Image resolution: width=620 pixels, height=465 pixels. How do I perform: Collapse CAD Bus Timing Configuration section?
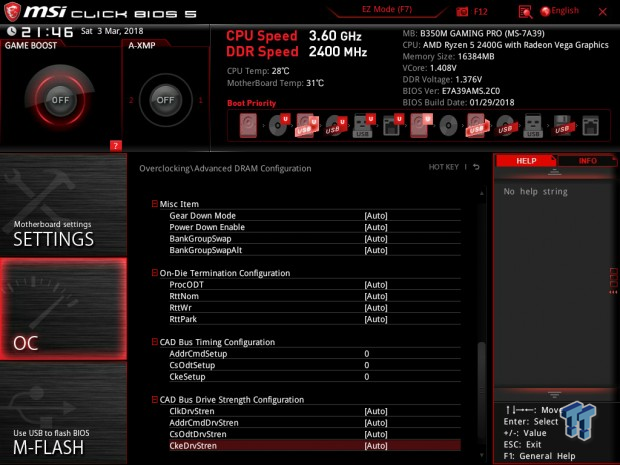155,342
